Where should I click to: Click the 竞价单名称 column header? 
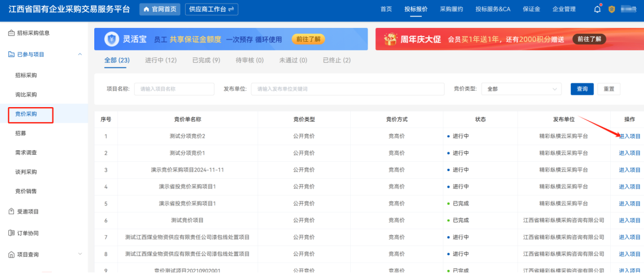coord(187,119)
